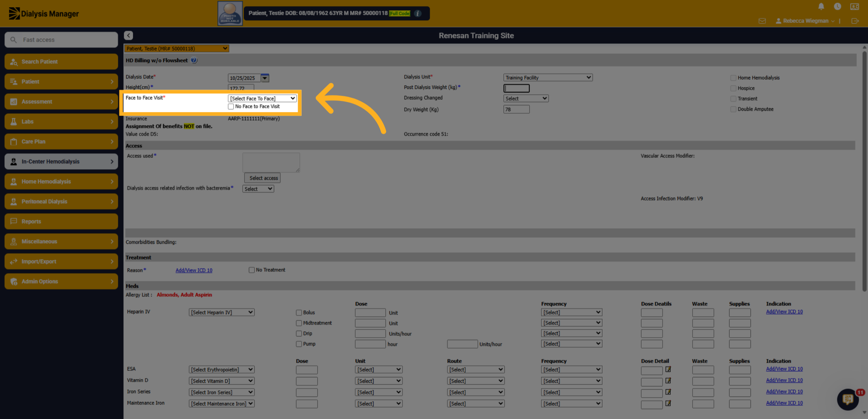The image size is (868, 419).
Task: Open the patient selector dropdown
Action: click(176, 48)
